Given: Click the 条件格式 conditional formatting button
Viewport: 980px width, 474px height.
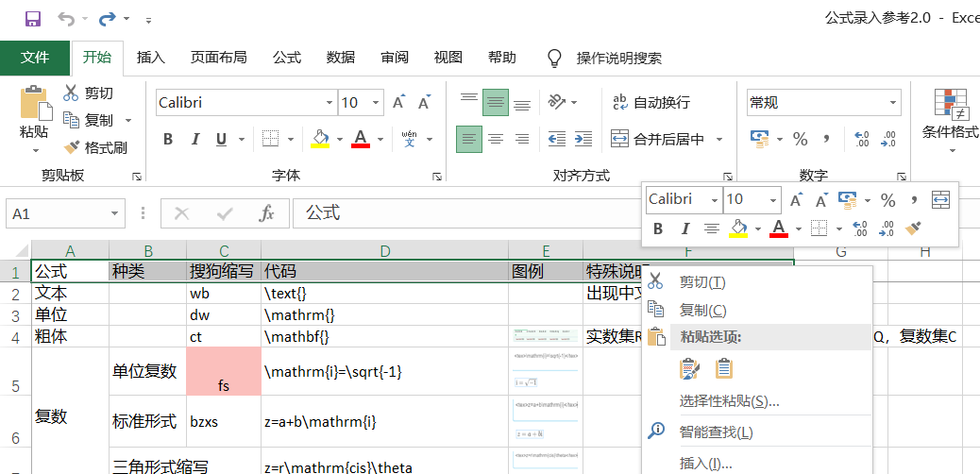Looking at the screenshot, I should coord(951,120).
